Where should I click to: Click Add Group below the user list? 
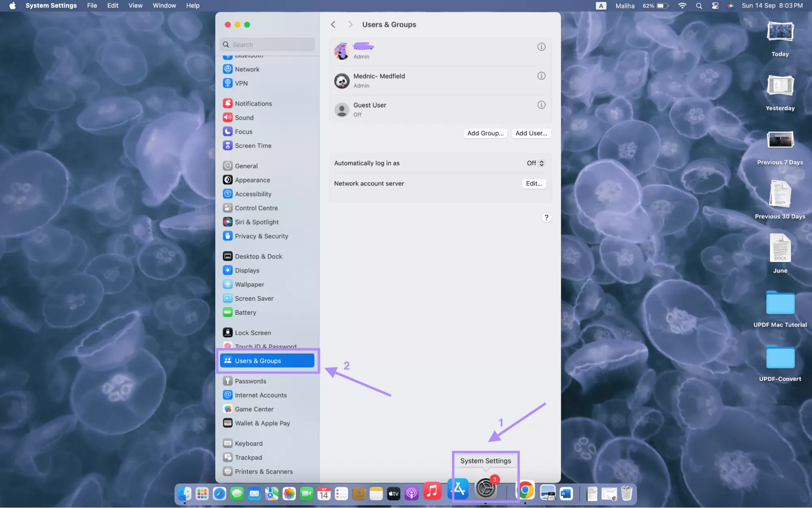pos(485,133)
